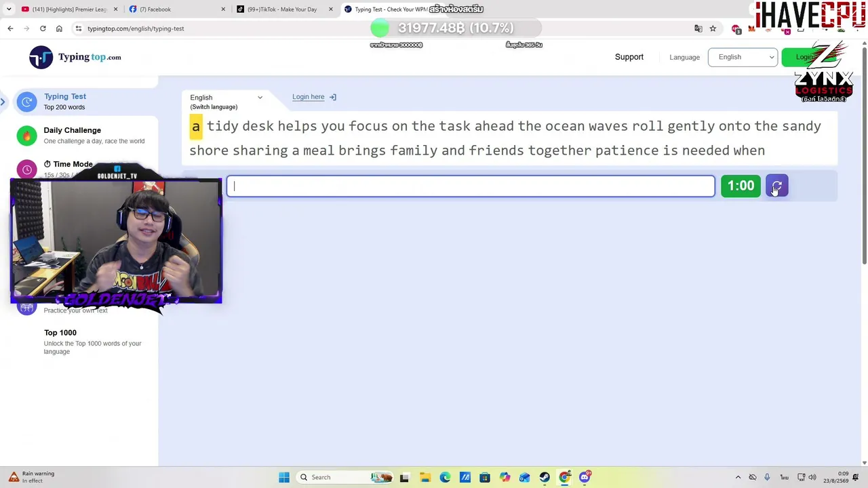868x488 pixels.
Task: Open the Rain warning weather widget
Action: pyautogui.click(x=31, y=477)
